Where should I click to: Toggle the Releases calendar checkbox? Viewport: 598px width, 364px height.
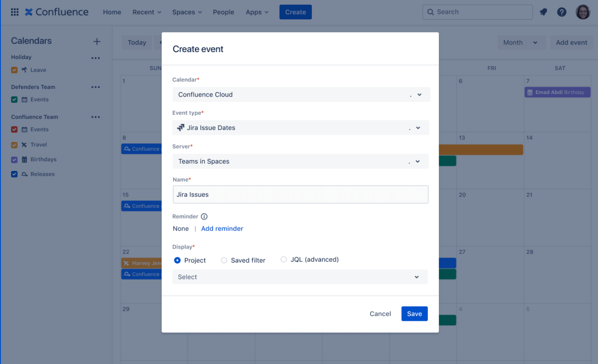click(14, 174)
